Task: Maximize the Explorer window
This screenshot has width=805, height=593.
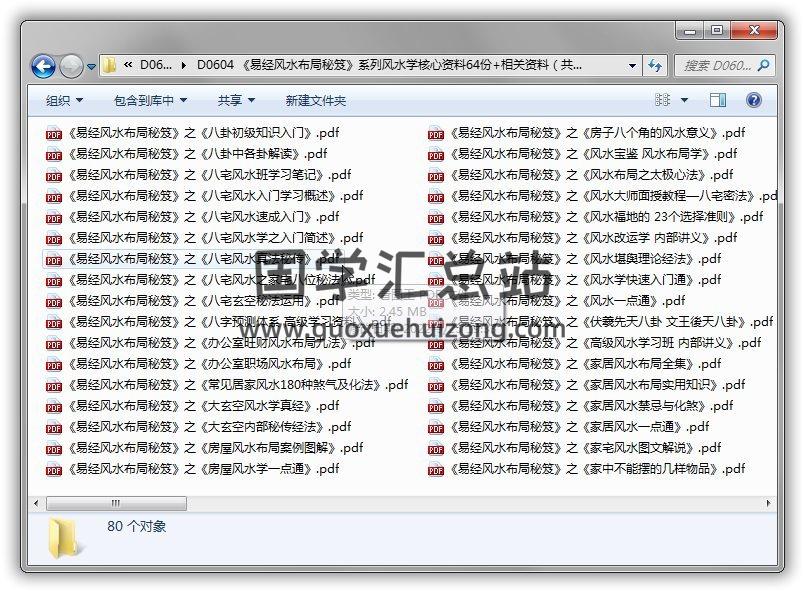Action: [x=717, y=31]
